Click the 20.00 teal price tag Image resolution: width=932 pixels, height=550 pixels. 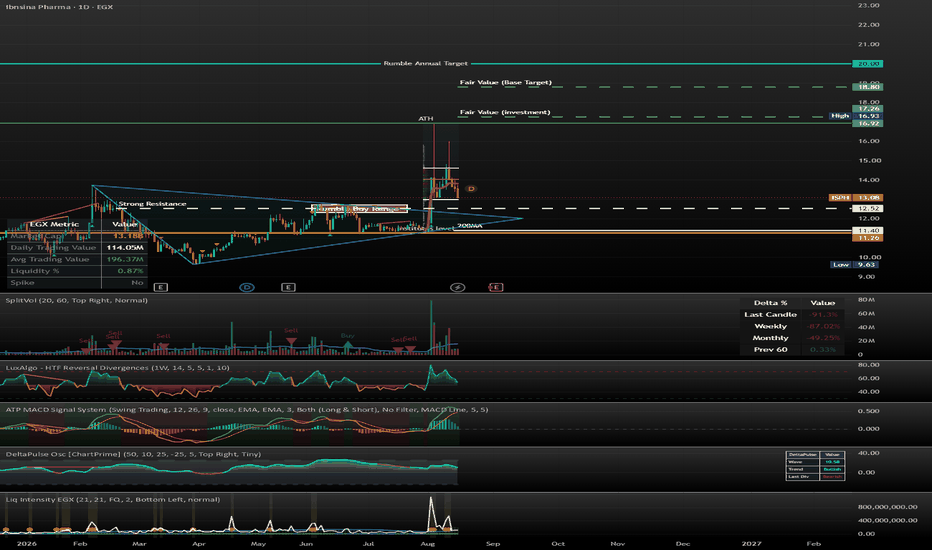[x=867, y=64]
